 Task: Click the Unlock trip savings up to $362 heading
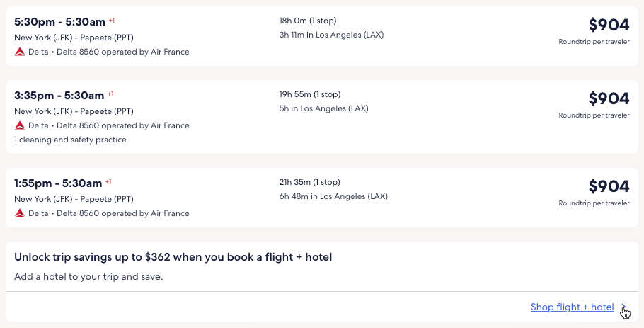point(173,257)
